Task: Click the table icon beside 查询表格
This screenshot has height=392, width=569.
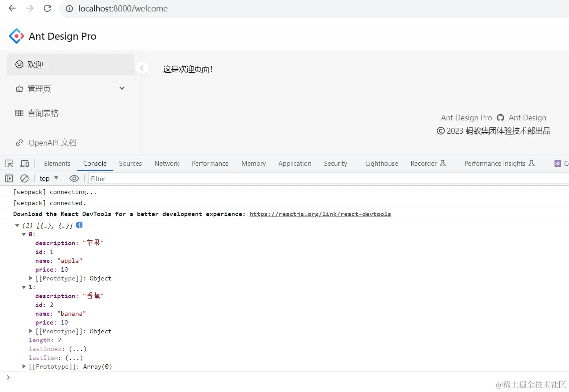Action: pyautogui.click(x=19, y=113)
